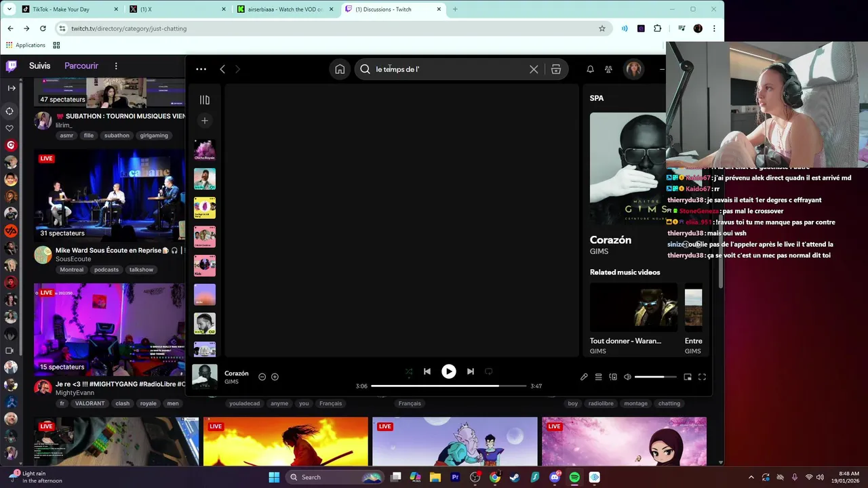Switch Spotify to full screen view

(702, 377)
